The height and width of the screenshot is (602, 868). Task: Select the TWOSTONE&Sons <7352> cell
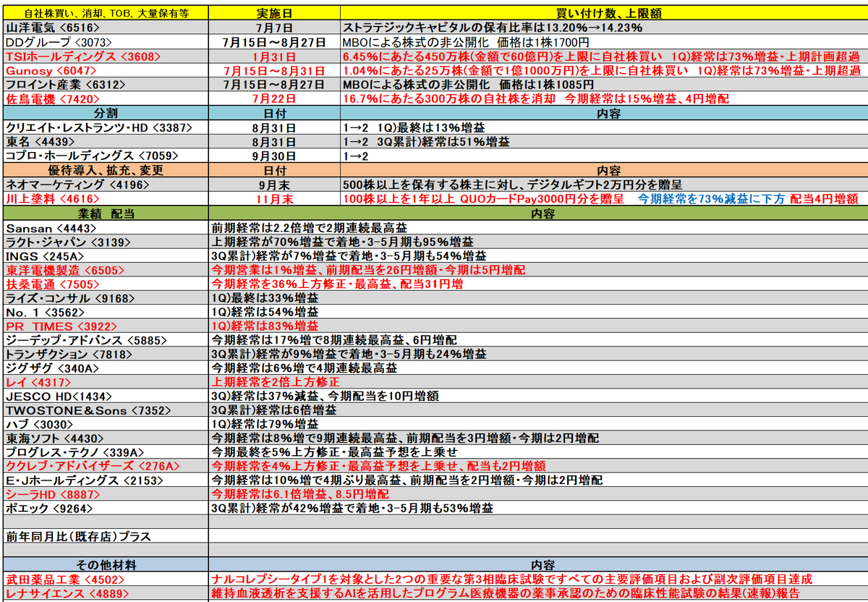[106, 410]
